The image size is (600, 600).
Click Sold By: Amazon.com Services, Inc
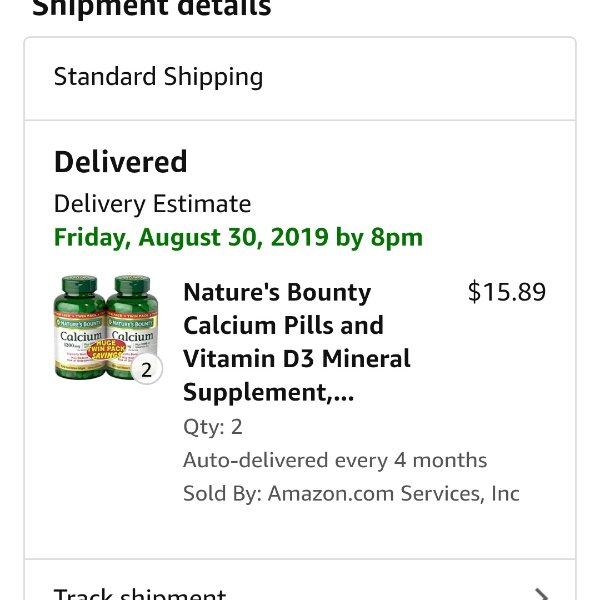coord(351,494)
